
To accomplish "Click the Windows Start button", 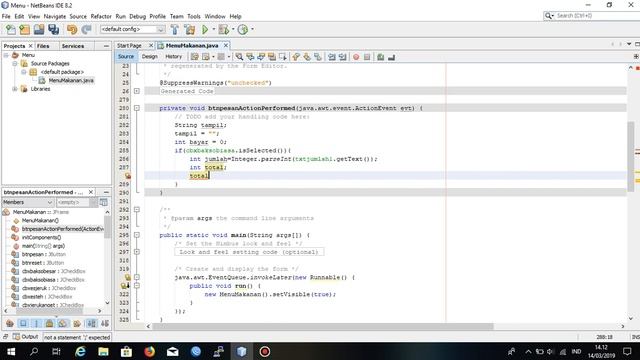I will click(11, 351).
